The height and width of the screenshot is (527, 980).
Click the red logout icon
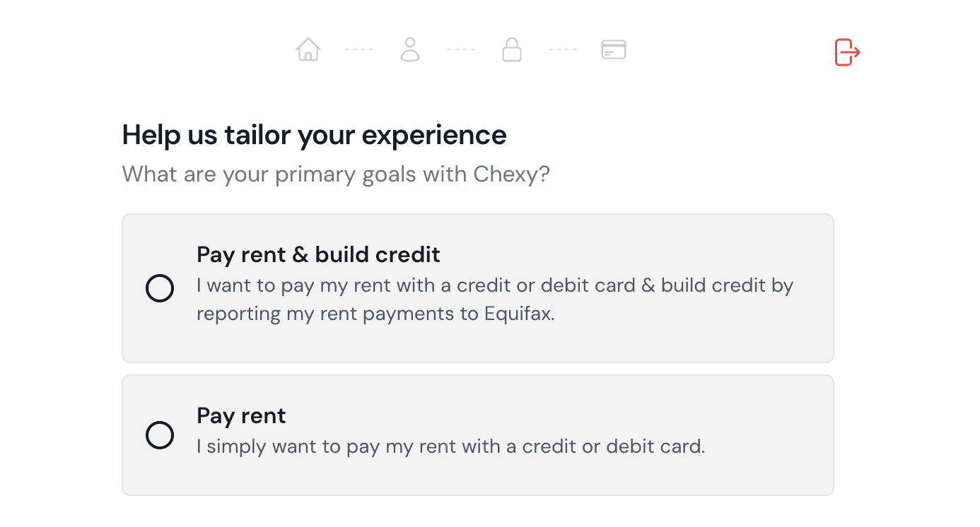click(846, 52)
